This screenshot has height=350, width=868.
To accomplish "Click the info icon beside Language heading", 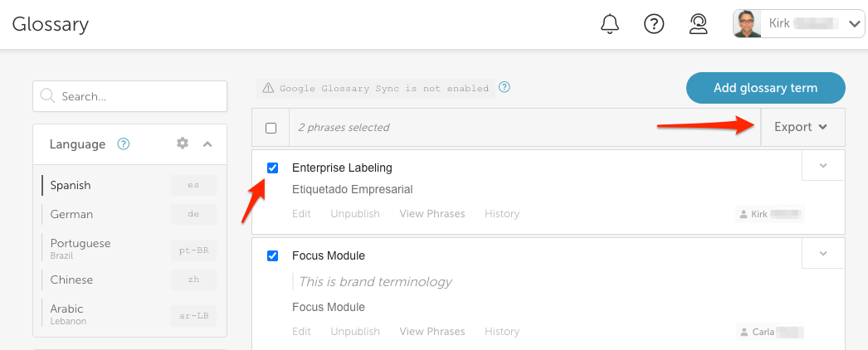I will click(124, 143).
